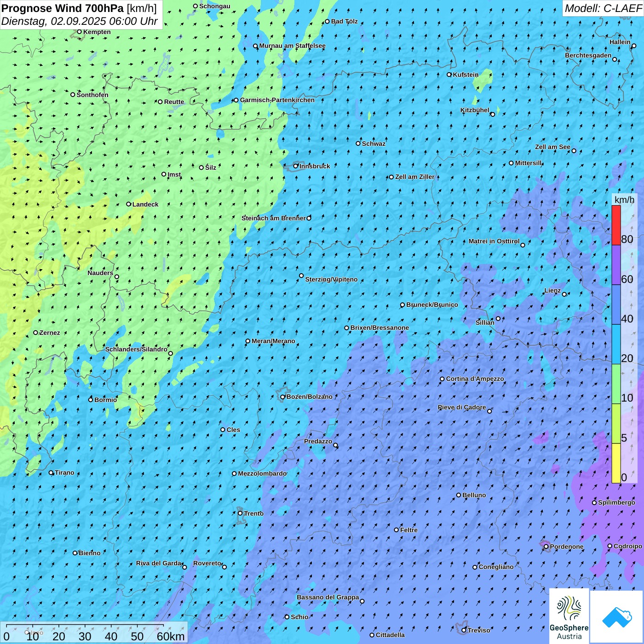
Task: Select the 'Bassano del Grappa' label
Action: pyautogui.click(x=328, y=597)
